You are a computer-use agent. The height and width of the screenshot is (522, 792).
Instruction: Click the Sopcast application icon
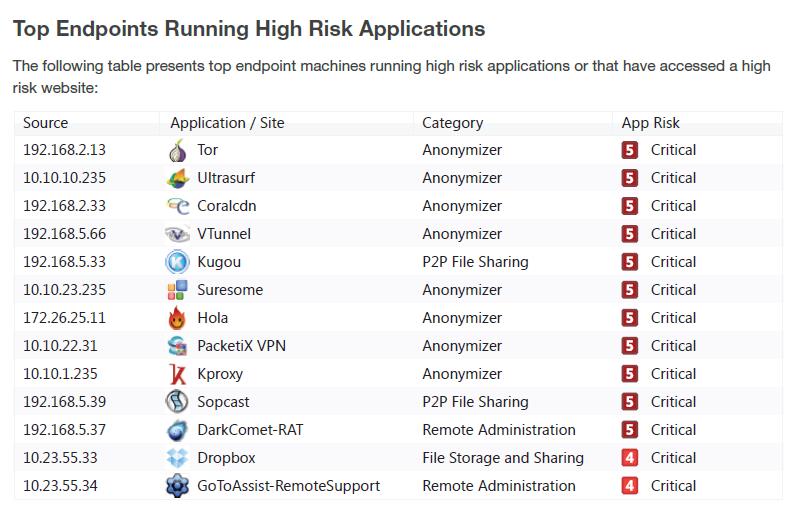coord(177,403)
